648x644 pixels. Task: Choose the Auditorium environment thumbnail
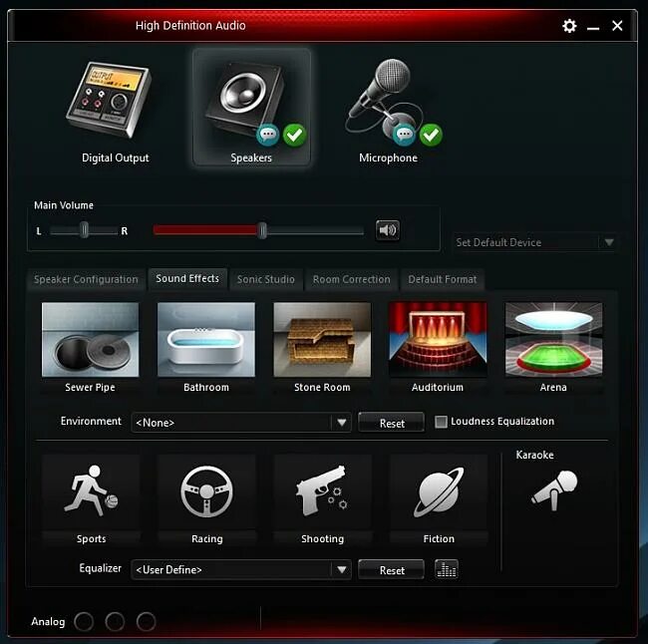click(x=438, y=339)
